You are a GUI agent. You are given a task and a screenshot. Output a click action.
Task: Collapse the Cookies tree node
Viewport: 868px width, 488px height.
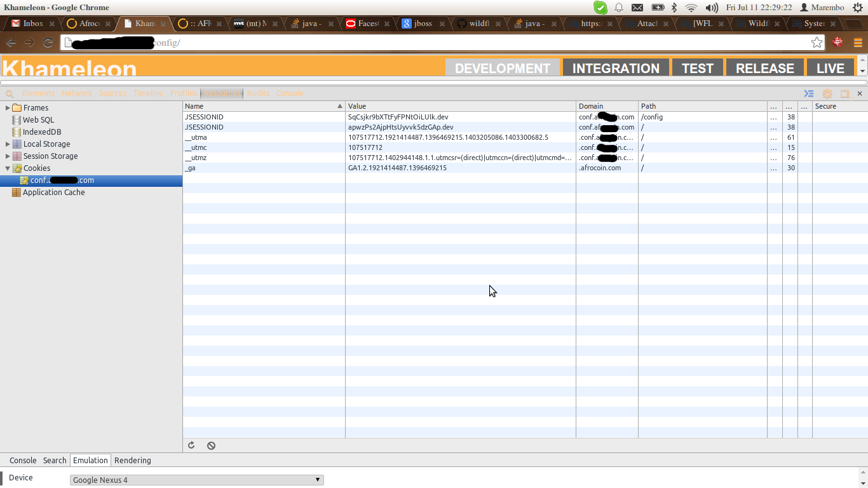point(8,168)
